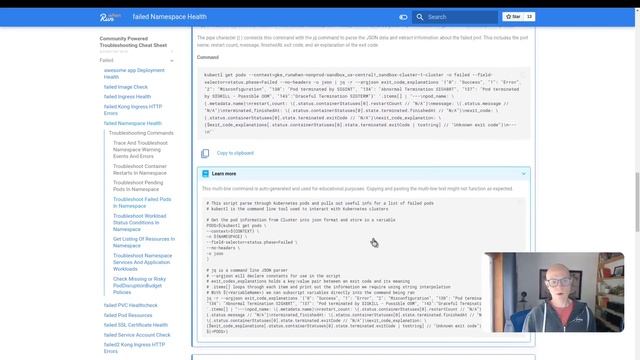Go to Trace And Troubleshoot Namespace Warning Events
Screen dimensions: 640x360
point(140,150)
